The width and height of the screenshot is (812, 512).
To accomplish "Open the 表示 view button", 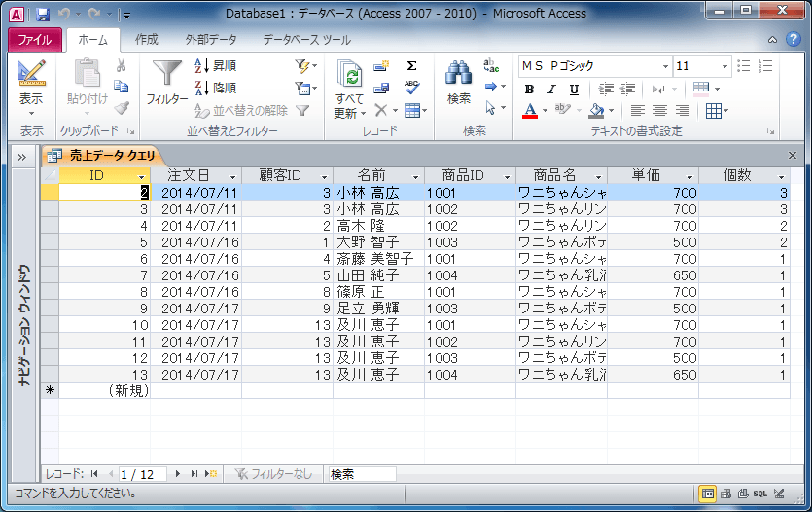I will point(31,87).
